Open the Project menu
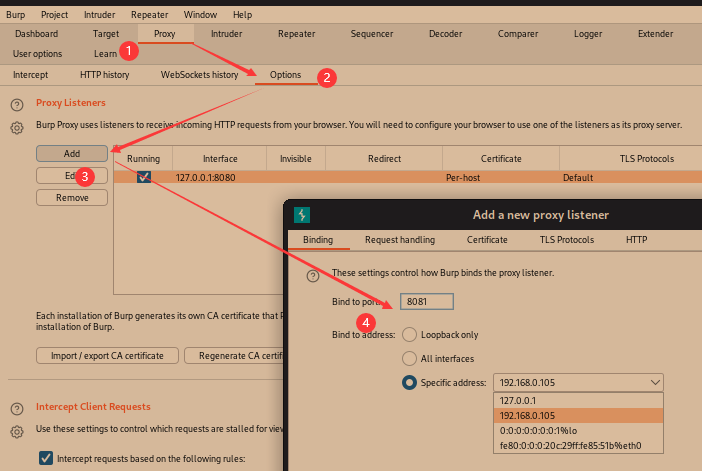 click(55, 15)
